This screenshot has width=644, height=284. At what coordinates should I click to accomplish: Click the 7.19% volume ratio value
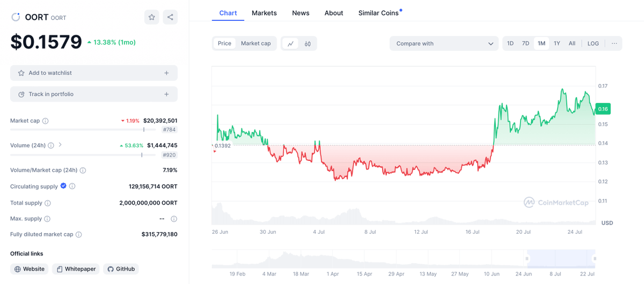click(x=170, y=170)
